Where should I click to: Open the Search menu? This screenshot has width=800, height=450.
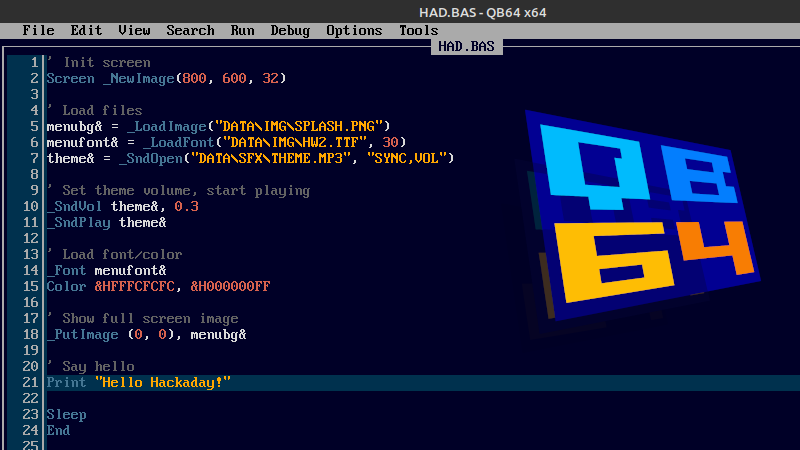pyautogui.click(x=190, y=30)
